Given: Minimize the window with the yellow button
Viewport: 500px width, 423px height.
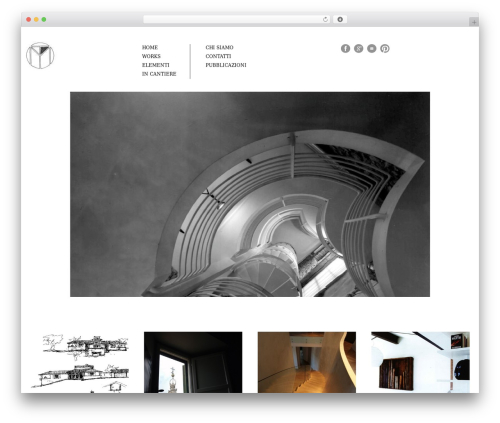Looking at the screenshot, I should (x=36, y=19).
